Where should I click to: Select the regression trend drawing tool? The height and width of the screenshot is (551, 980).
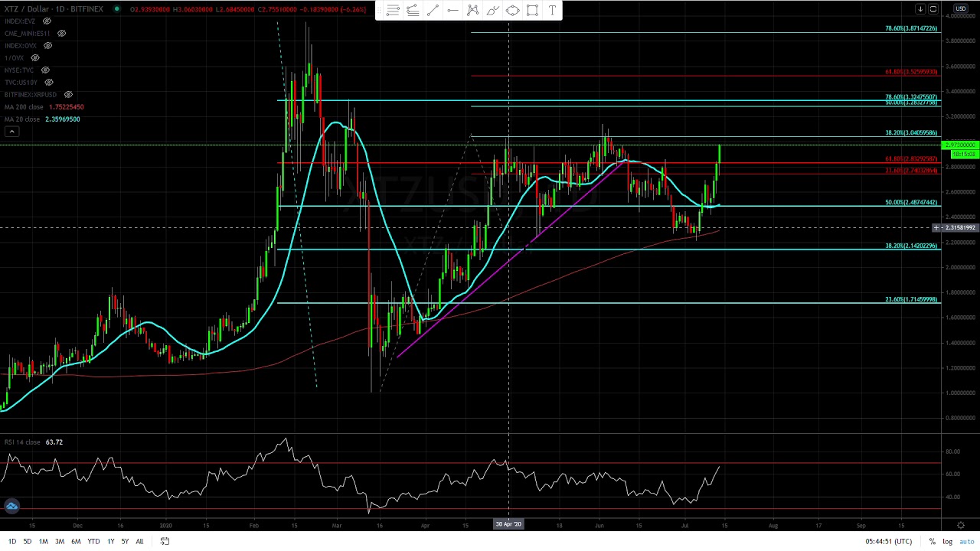(x=413, y=10)
